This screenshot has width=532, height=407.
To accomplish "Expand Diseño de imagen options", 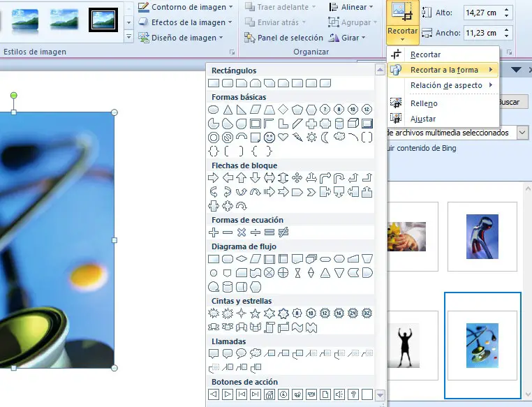I will click(x=181, y=38).
